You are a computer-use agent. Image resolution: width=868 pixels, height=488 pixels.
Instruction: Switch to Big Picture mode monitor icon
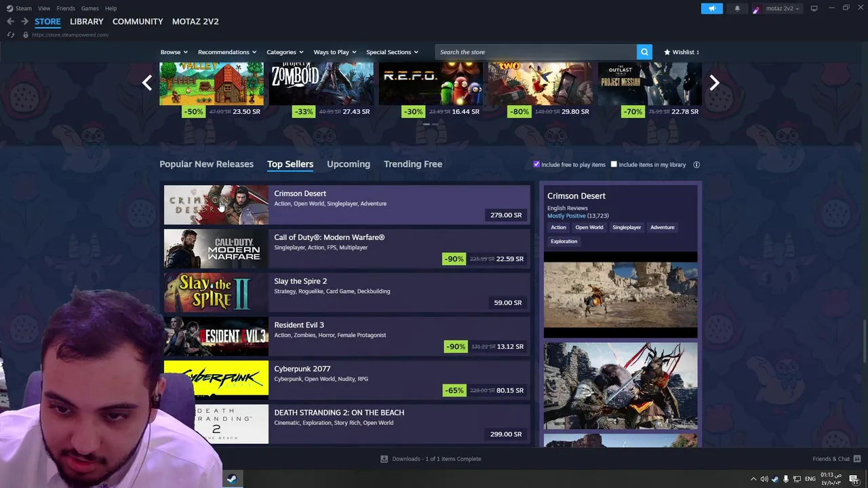[814, 8]
